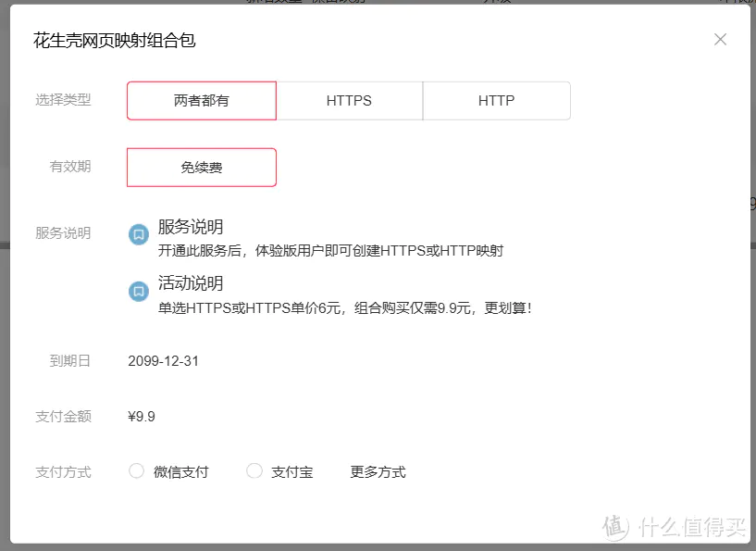Pick the 免续费 validity option

coord(201,168)
